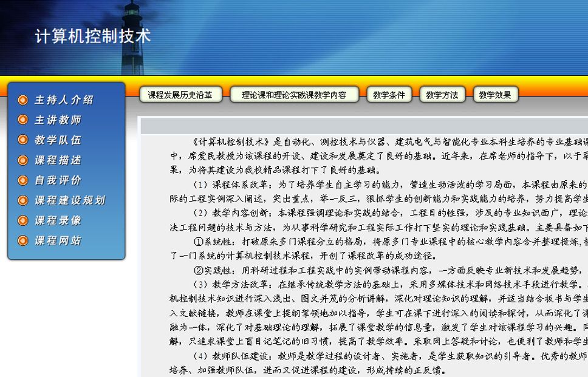Click the bullet icon beside 课程录像

tap(23, 220)
